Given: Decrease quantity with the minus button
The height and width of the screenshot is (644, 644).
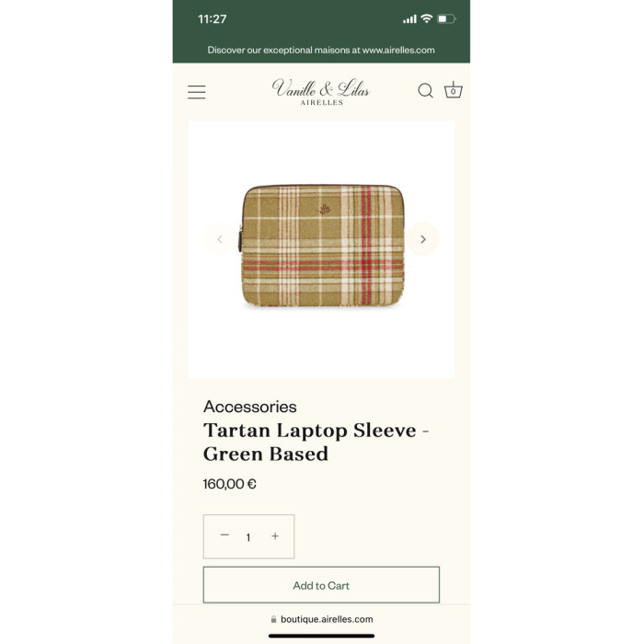Looking at the screenshot, I should [224, 535].
